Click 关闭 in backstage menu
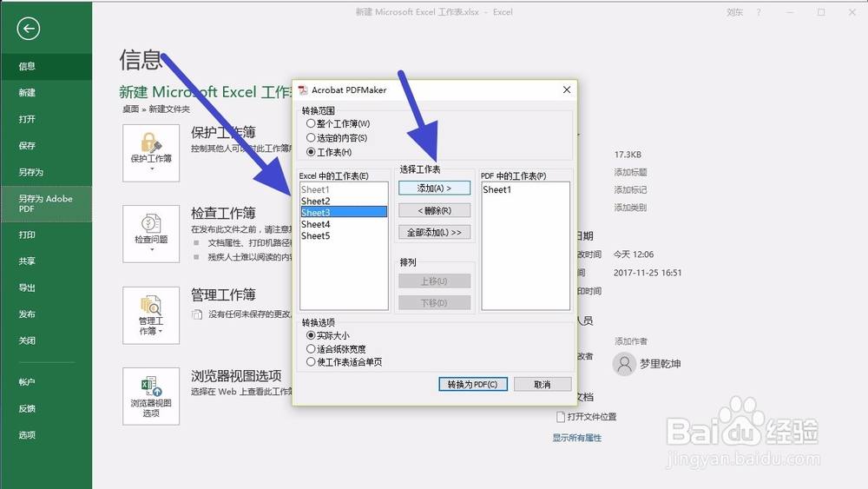Viewport: 868px width, 489px height. click(x=47, y=341)
